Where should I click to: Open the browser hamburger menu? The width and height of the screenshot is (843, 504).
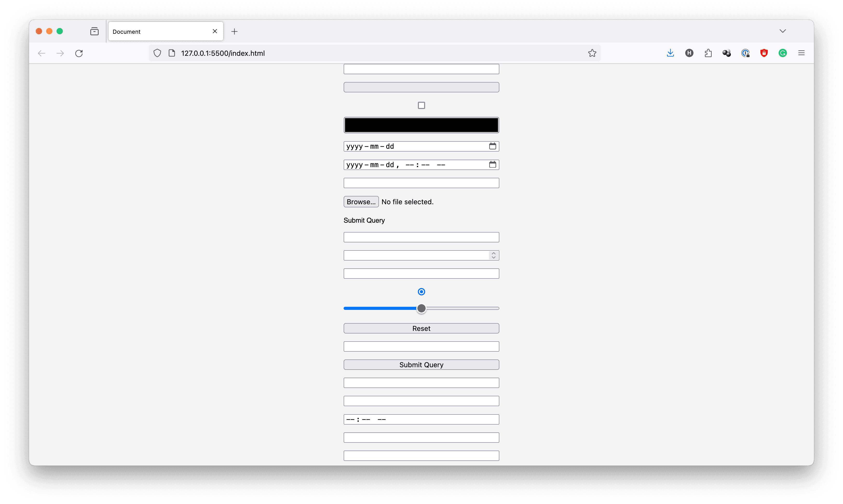tap(801, 53)
